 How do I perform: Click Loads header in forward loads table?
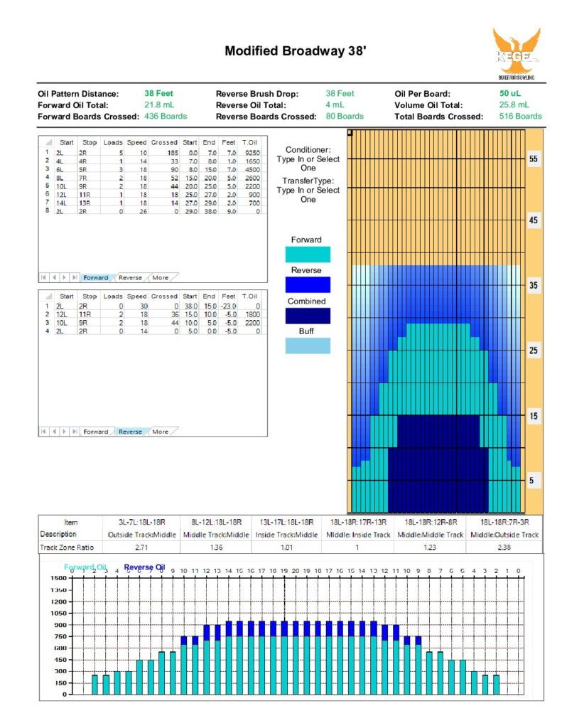tap(113, 142)
